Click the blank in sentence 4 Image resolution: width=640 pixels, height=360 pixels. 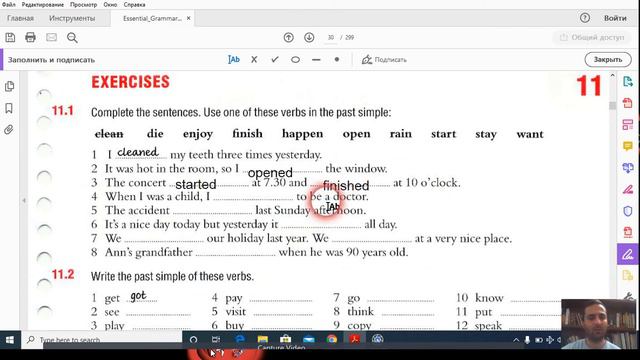[x=253, y=198]
